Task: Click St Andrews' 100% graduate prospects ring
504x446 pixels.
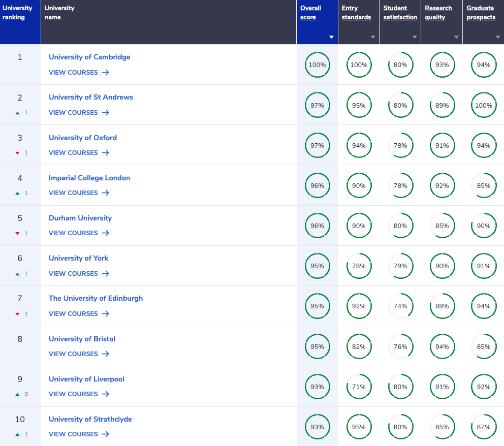Action: click(483, 105)
